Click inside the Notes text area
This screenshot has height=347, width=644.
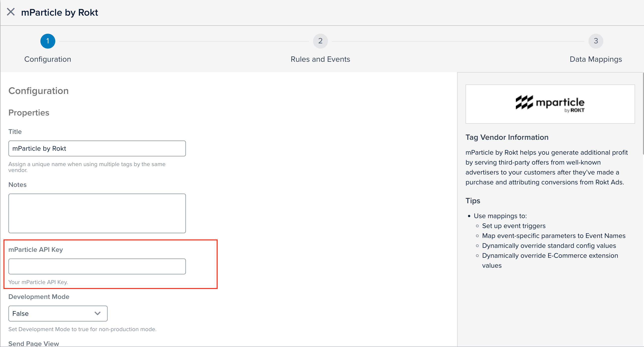pyautogui.click(x=97, y=213)
